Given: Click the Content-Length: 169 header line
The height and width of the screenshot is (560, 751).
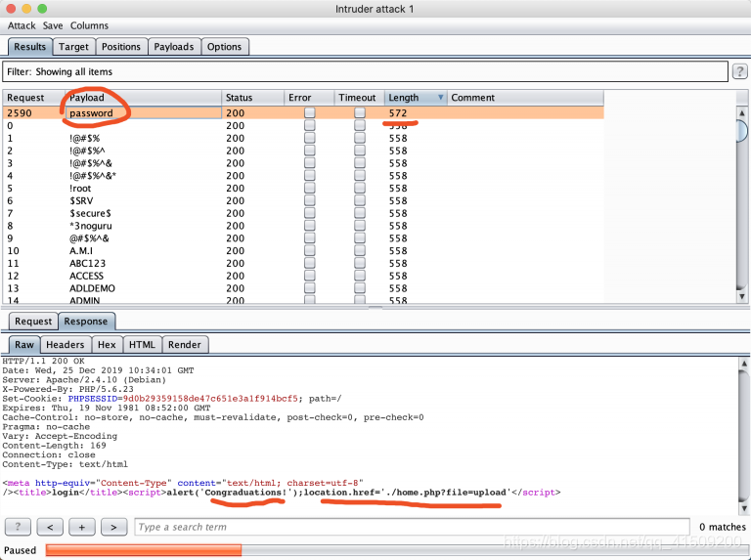Looking at the screenshot, I should point(54,446).
